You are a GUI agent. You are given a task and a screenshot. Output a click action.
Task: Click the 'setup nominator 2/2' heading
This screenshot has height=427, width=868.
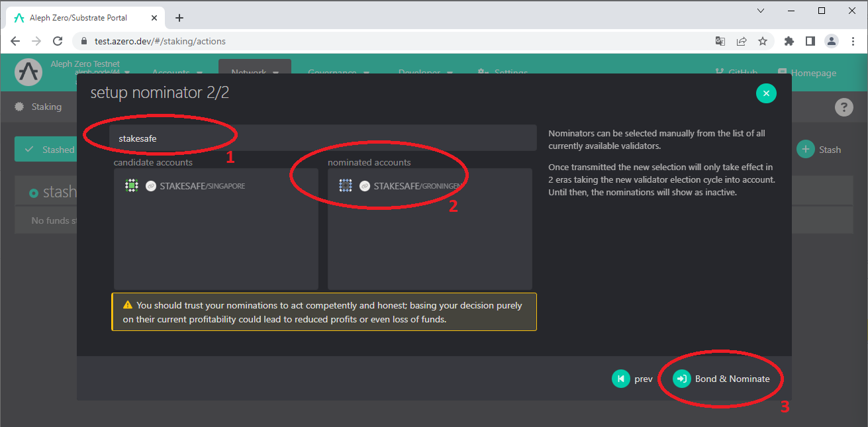pyautogui.click(x=160, y=93)
